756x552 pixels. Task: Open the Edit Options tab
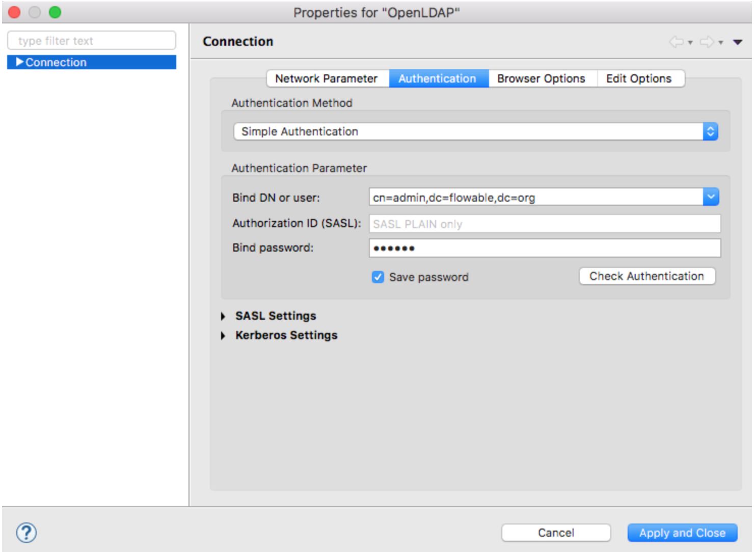(638, 78)
